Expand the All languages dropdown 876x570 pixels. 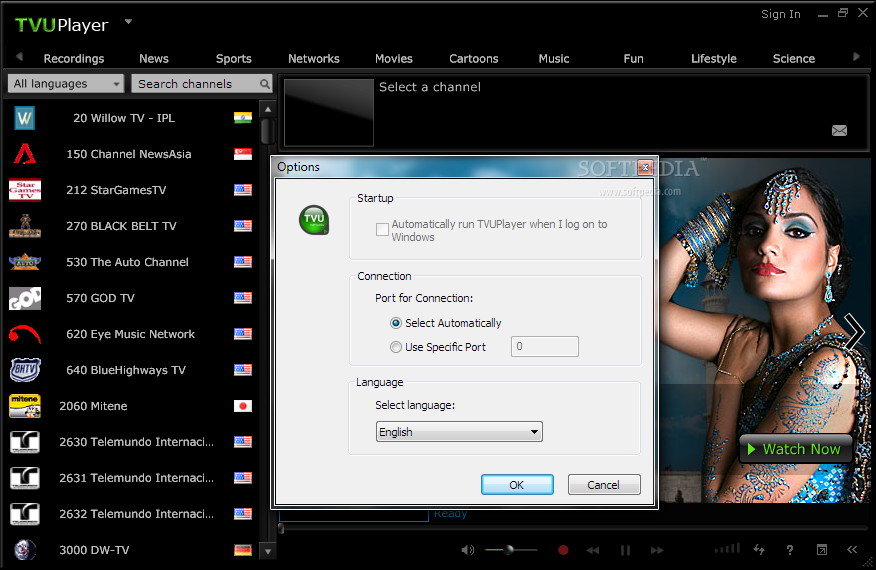(66, 84)
